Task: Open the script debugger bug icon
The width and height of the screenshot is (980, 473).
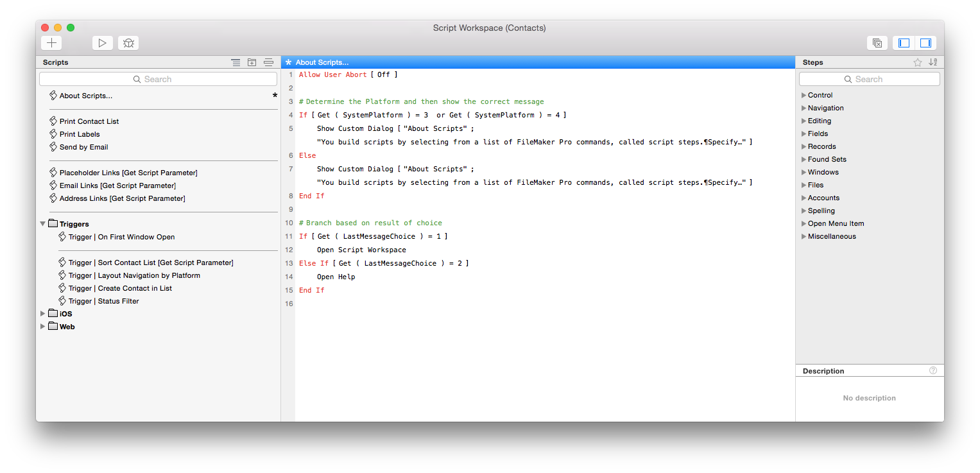Action: 128,43
